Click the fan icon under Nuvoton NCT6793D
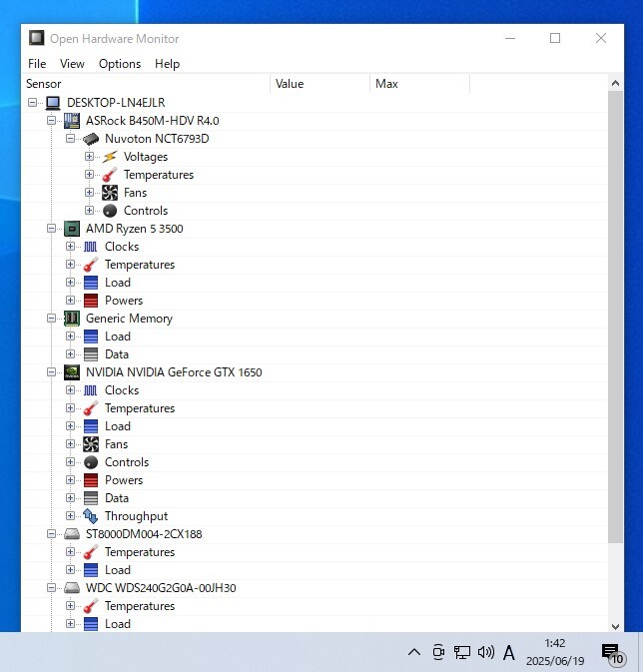The width and height of the screenshot is (643, 672). click(x=110, y=193)
